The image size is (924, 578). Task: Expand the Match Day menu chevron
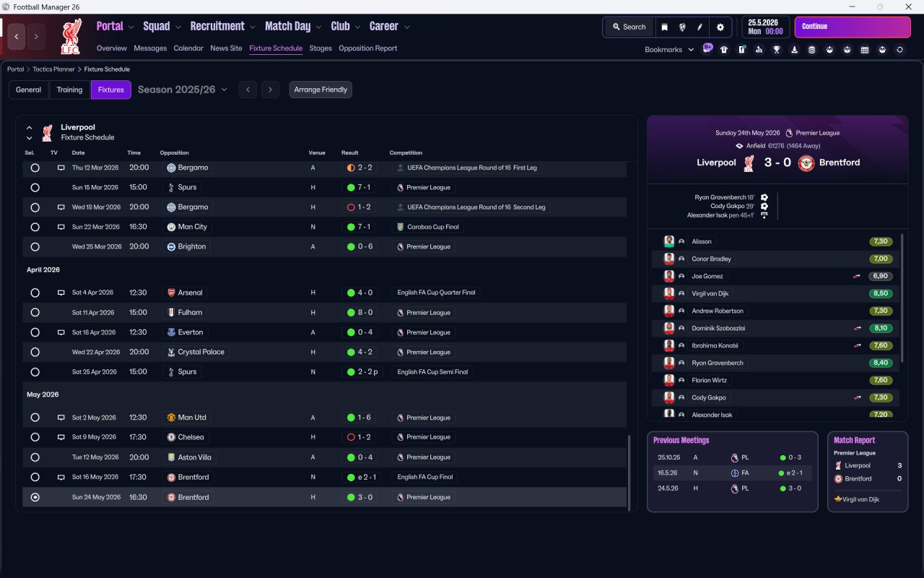point(318,27)
